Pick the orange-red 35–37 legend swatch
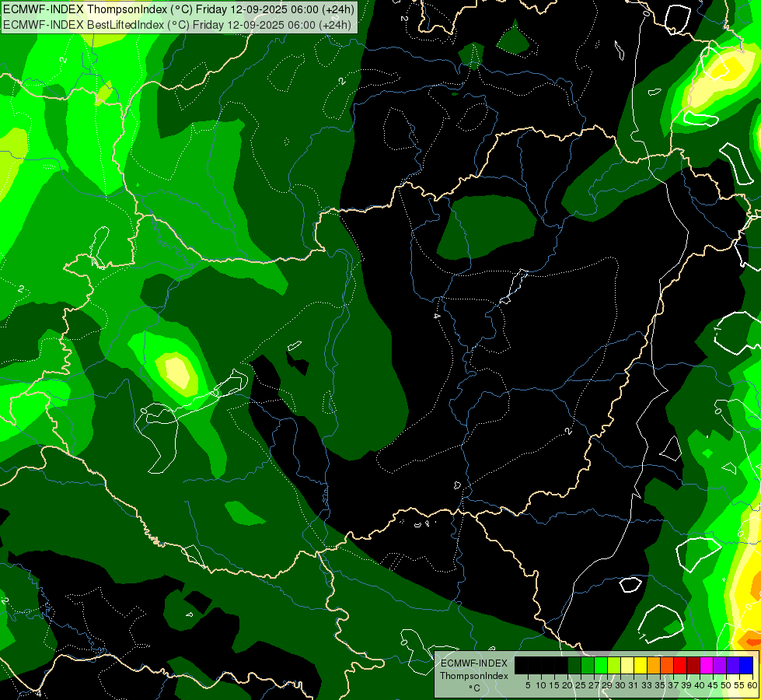This screenshot has width=761, height=700. tap(667, 665)
